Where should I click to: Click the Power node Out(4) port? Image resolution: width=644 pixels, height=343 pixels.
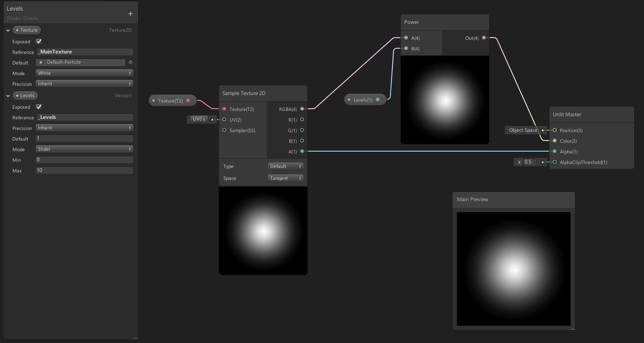(x=483, y=38)
